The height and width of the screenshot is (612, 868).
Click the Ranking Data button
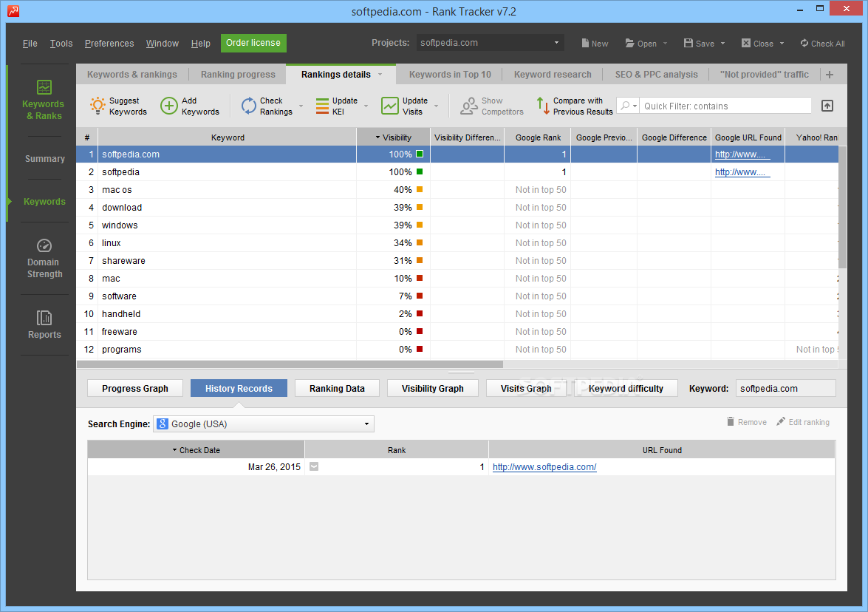pos(337,388)
